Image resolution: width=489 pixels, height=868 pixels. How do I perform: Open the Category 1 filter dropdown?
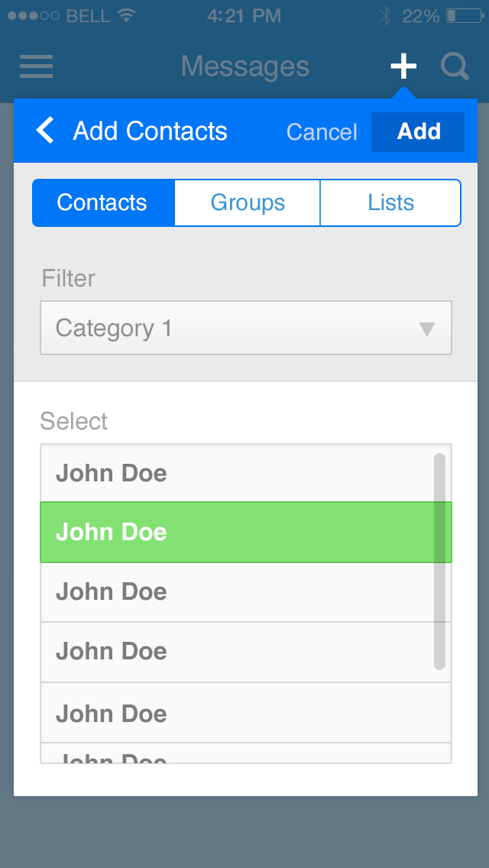pyautogui.click(x=229, y=328)
